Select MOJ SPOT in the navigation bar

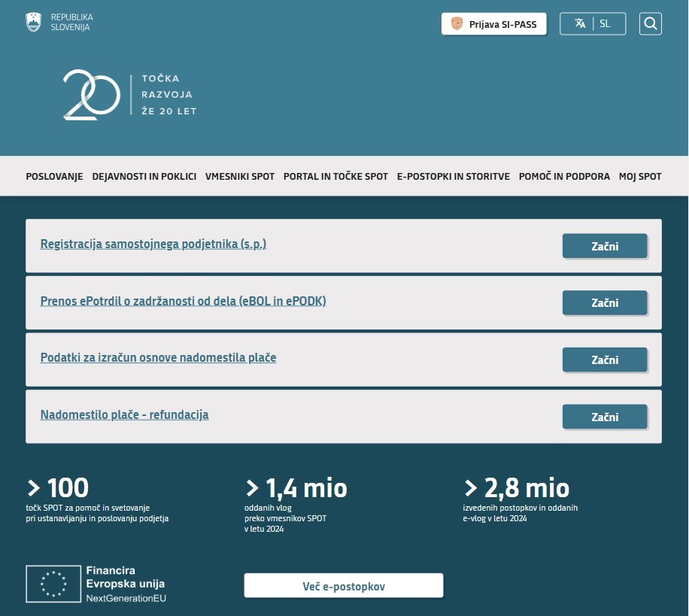[639, 176]
